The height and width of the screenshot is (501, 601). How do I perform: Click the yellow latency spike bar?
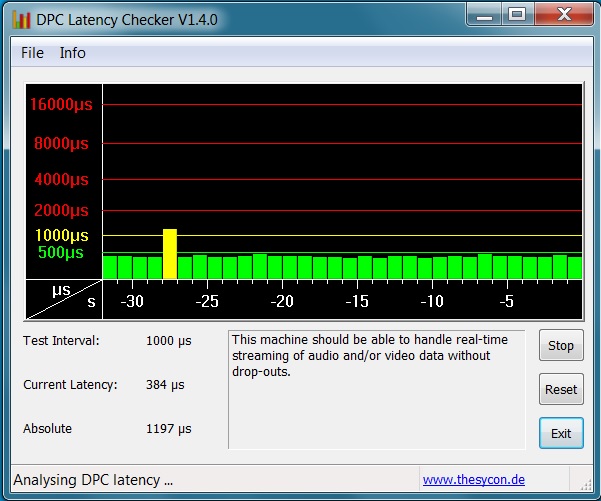[170, 254]
